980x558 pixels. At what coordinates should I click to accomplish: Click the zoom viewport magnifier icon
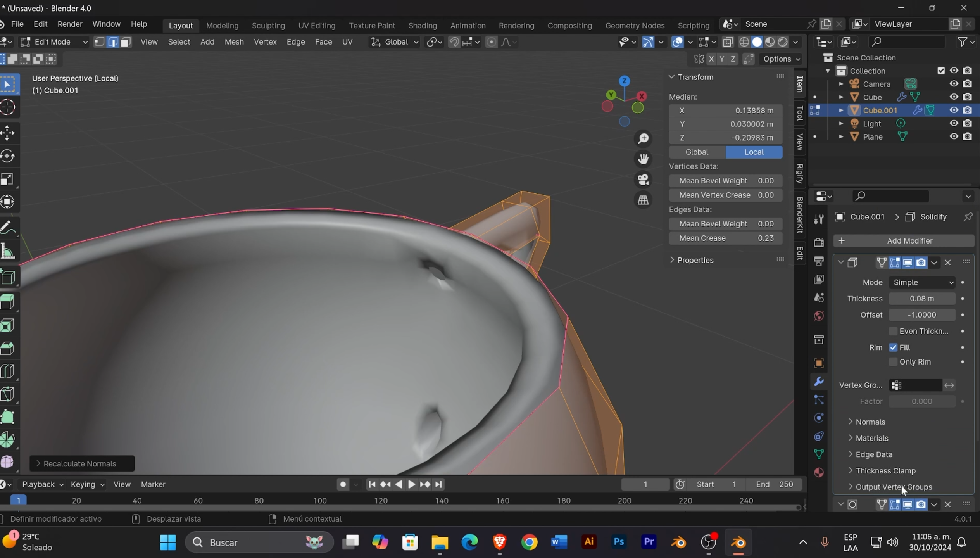[x=643, y=138]
